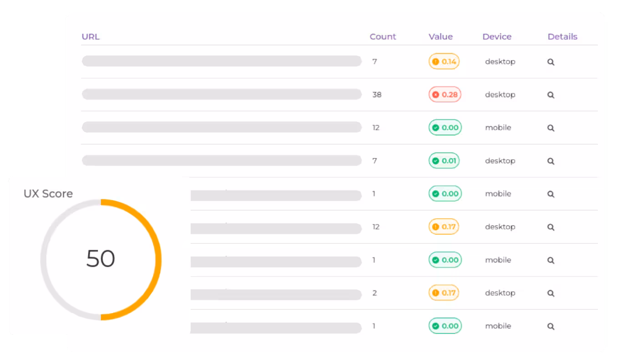The height and width of the screenshot is (364, 637).
Task: Open the URL bar in the first row
Action: coord(221,61)
